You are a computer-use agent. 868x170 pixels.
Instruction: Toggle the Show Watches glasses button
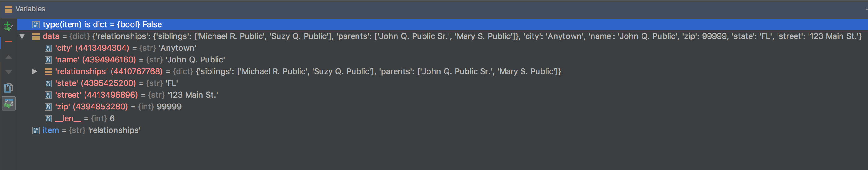(x=9, y=104)
